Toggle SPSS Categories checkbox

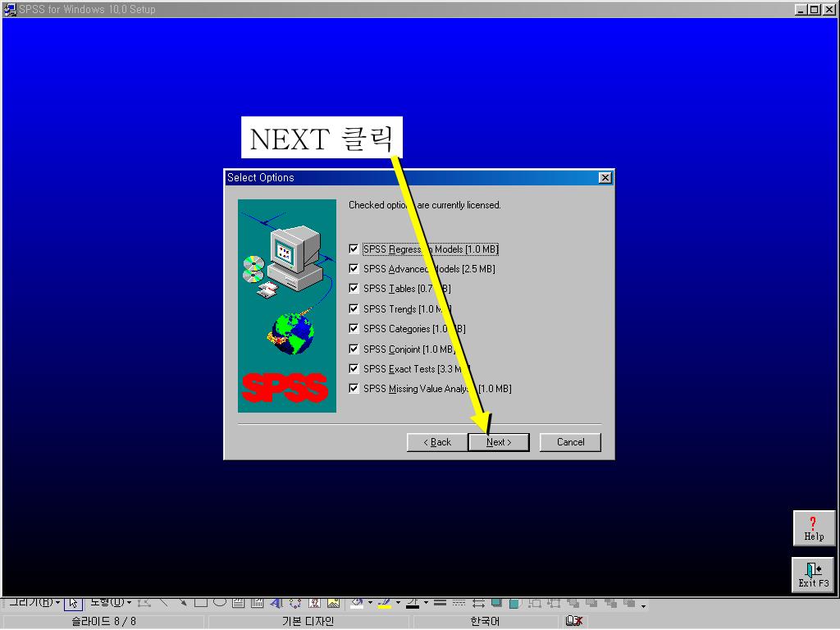coord(354,329)
